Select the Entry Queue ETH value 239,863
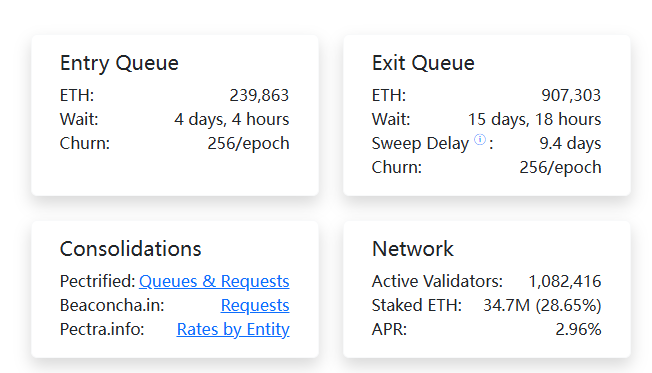This screenshot has width=652, height=373. coord(259,96)
